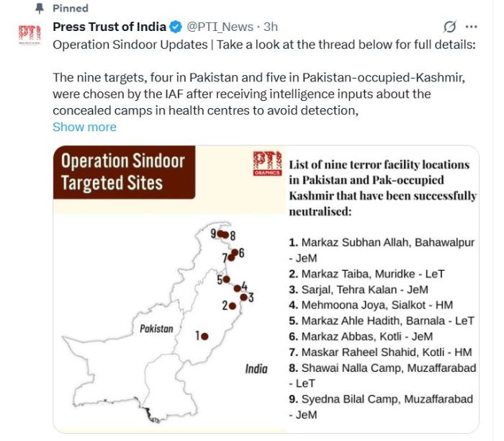Click the Pakistan label on the map
The image size is (504, 441).
156,329
